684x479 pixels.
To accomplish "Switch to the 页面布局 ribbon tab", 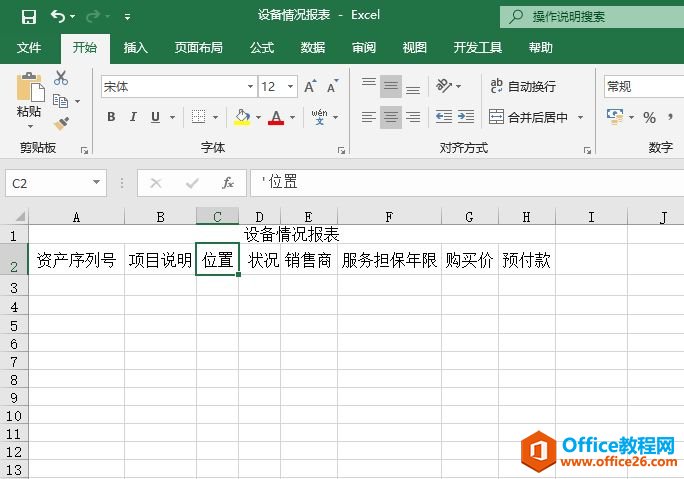I will click(198, 48).
